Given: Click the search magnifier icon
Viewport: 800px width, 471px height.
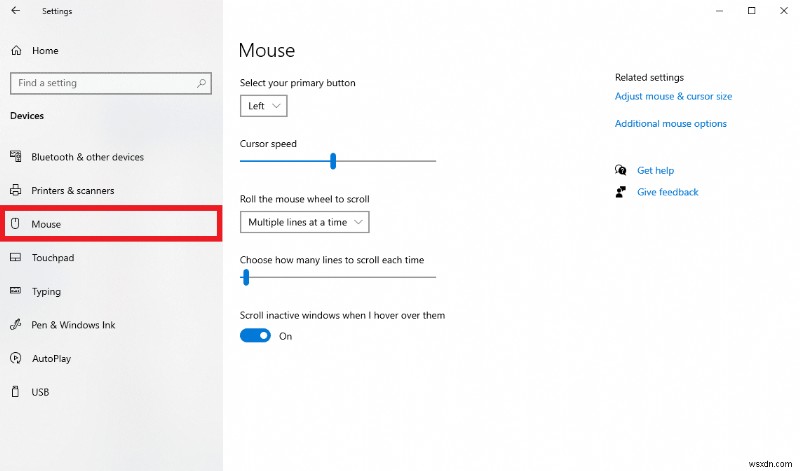Looking at the screenshot, I should coord(202,83).
